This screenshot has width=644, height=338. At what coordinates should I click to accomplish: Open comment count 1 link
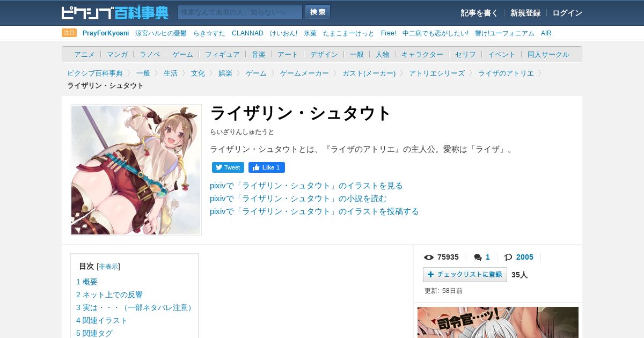[x=488, y=257]
